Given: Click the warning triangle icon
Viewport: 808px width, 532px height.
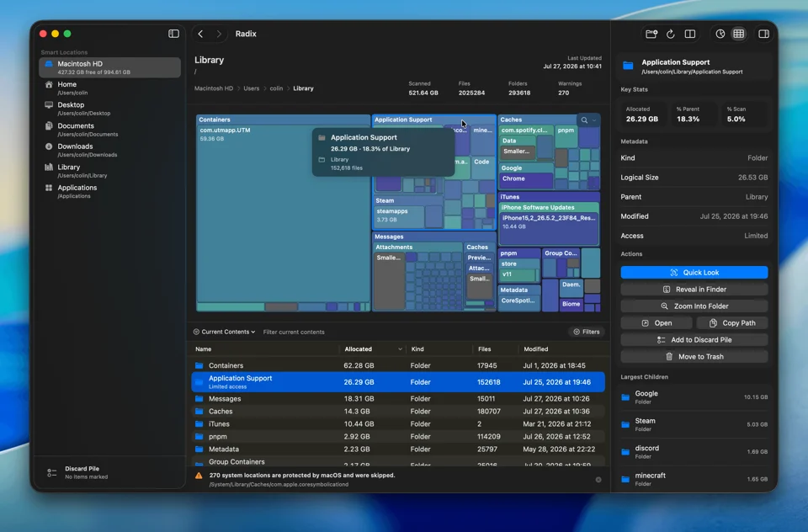Looking at the screenshot, I should coord(199,476).
